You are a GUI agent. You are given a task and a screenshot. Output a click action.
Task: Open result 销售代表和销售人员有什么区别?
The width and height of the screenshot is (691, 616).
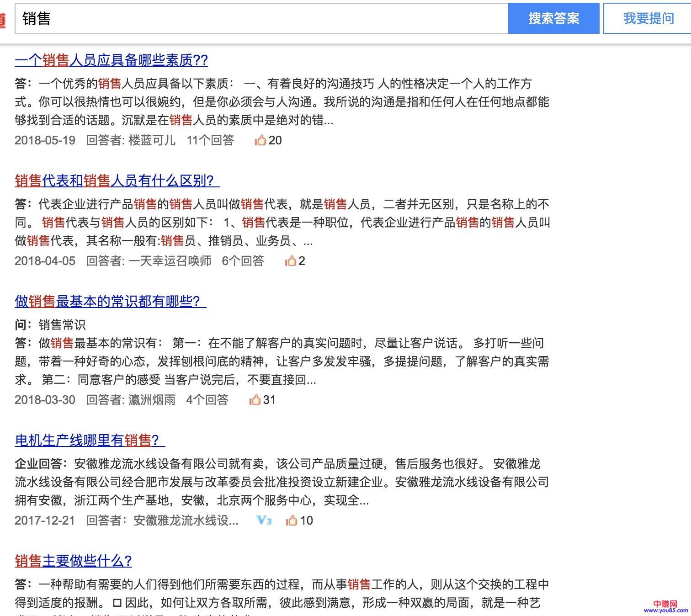point(117,181)
